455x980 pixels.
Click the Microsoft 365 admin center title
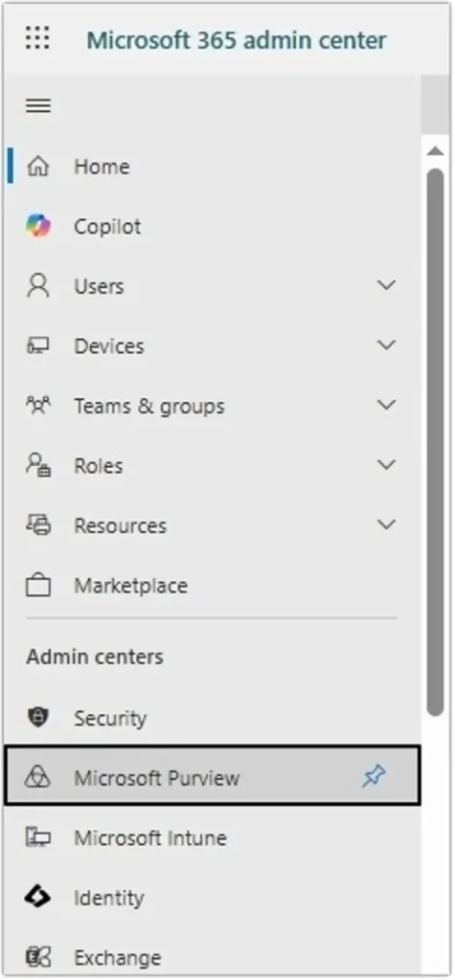coord(237,40)
